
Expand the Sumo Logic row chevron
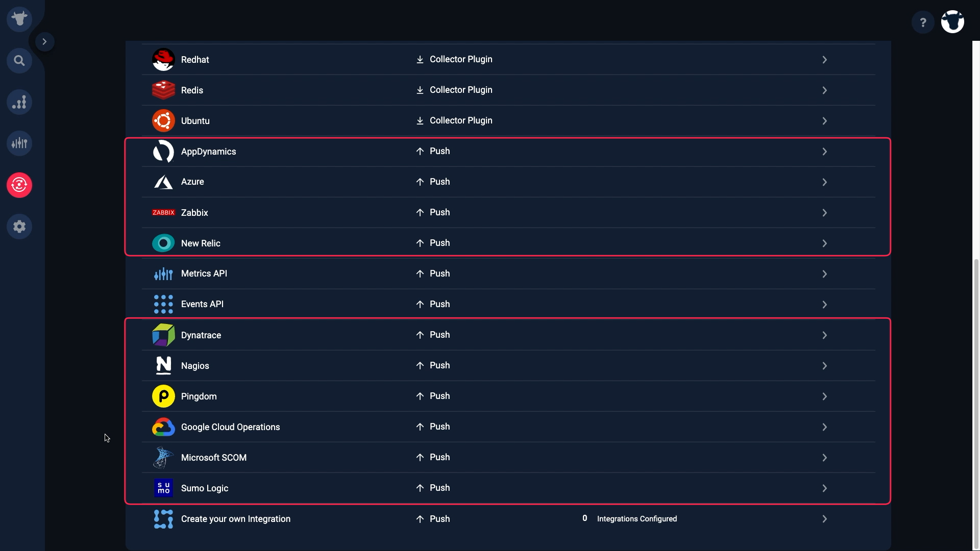pos(824,488)
